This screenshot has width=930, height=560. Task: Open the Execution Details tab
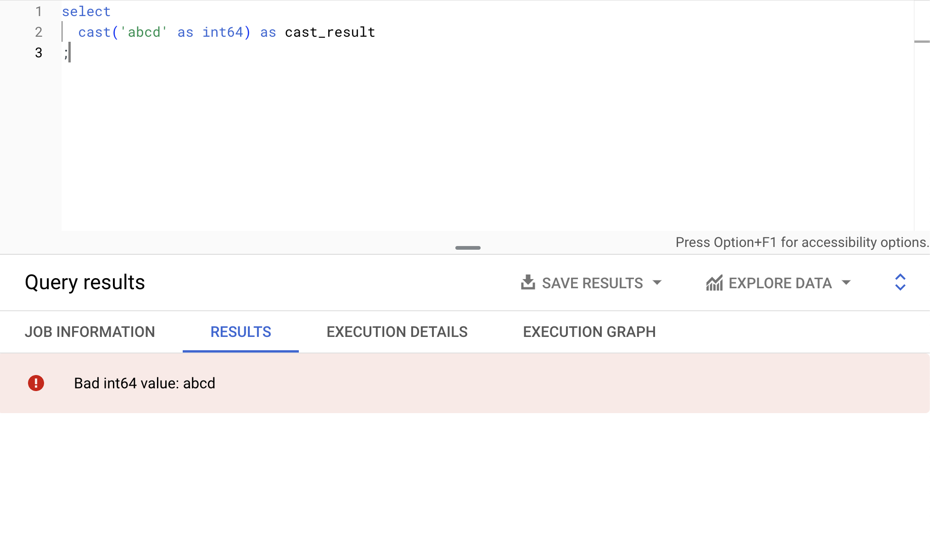tap(397, 332)
